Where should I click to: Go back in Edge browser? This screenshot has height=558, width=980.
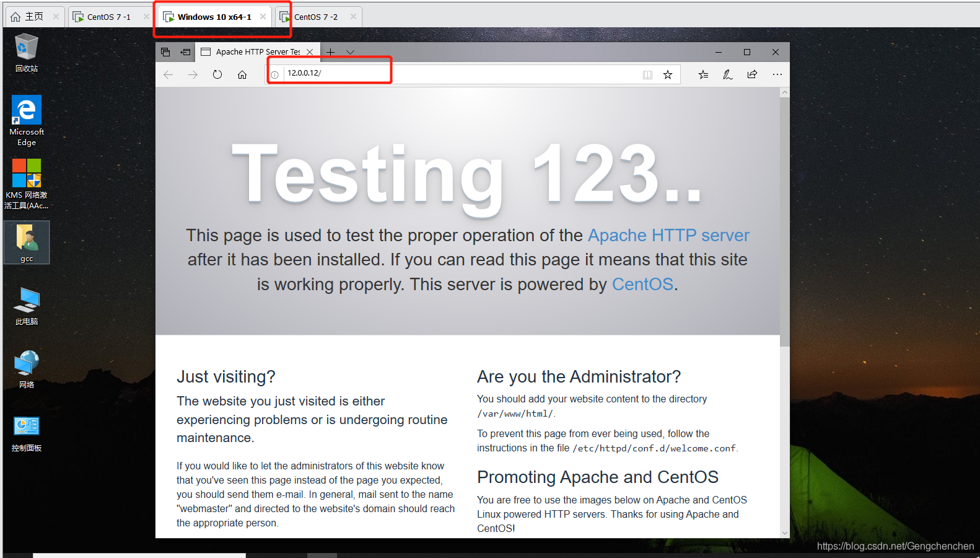coord(168,74)
